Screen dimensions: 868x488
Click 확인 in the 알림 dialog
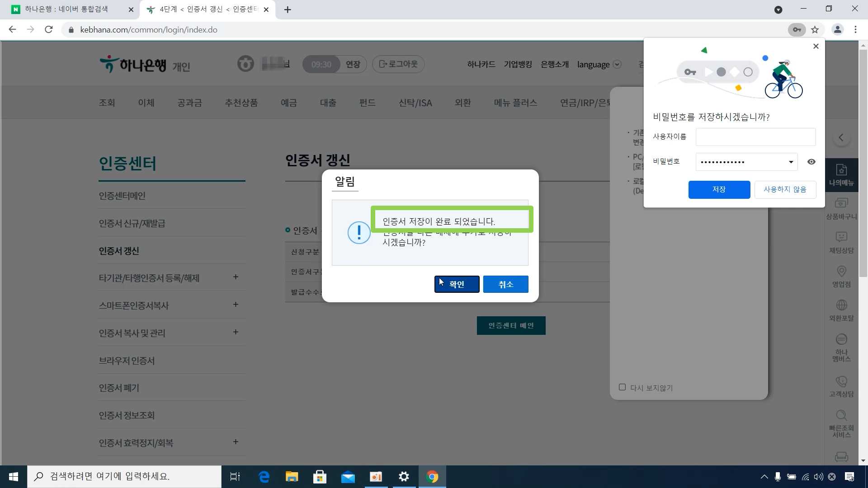pyautogui.click(x=457, y=284)
